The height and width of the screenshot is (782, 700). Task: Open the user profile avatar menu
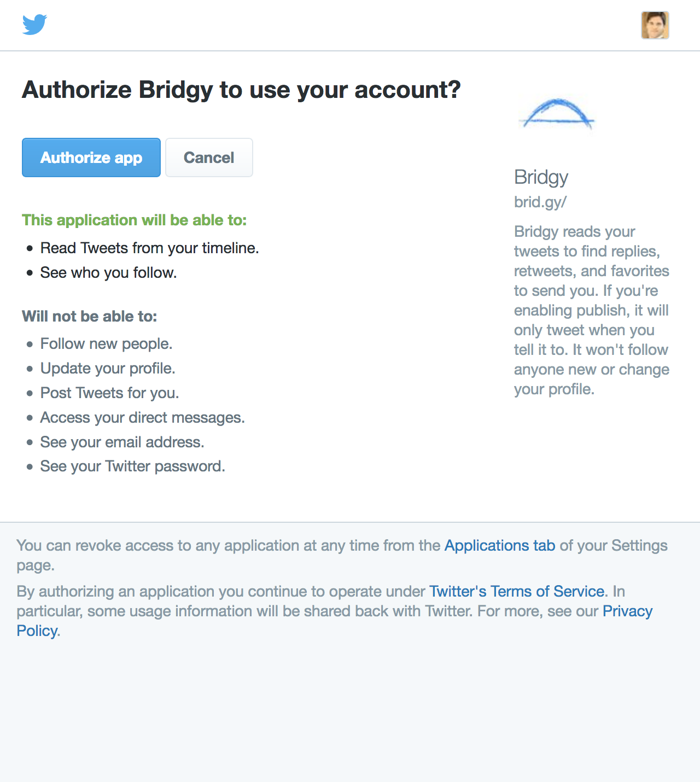[655, 25]
